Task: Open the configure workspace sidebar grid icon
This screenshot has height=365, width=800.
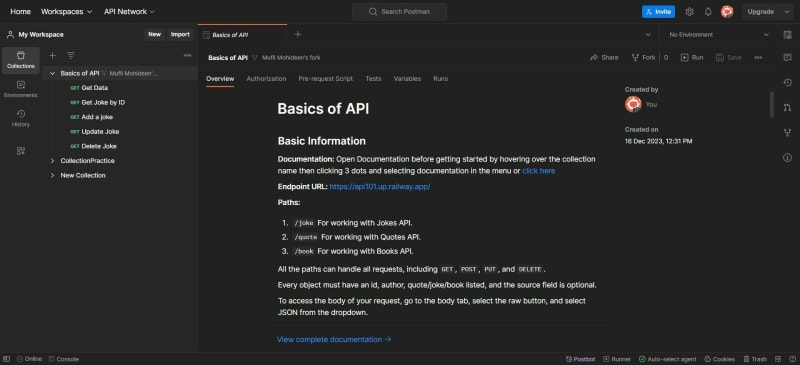Action: [x=21, y=151]
